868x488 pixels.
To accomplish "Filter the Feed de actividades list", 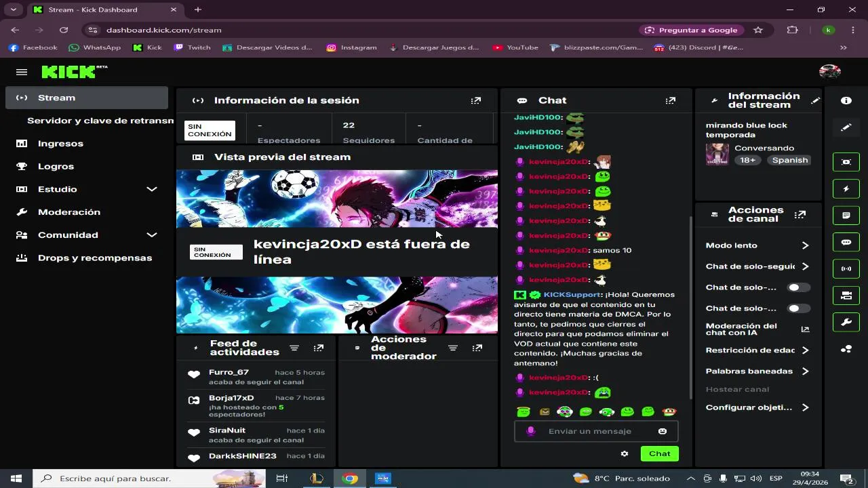I will click(294, 348).
